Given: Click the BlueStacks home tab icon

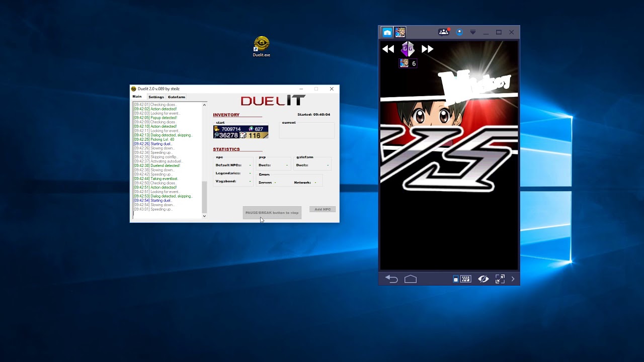Looking at the screenshot, I should pyautogui.click(x=387, y=32).
